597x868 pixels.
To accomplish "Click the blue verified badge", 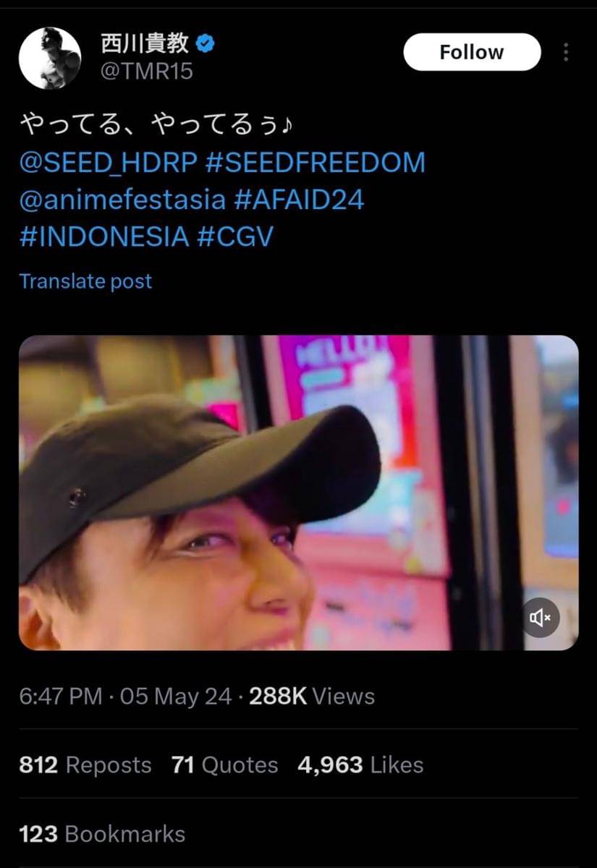I will 206,44.
